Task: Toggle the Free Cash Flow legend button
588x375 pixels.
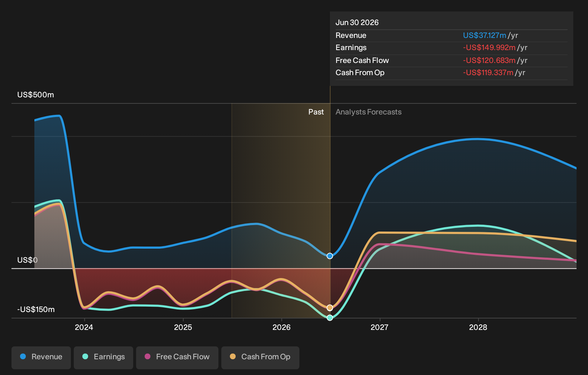Action: (177, 357)
